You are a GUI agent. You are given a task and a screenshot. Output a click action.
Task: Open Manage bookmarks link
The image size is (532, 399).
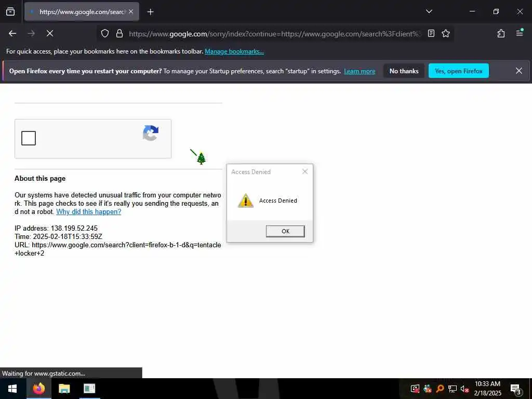click(234, 51)
